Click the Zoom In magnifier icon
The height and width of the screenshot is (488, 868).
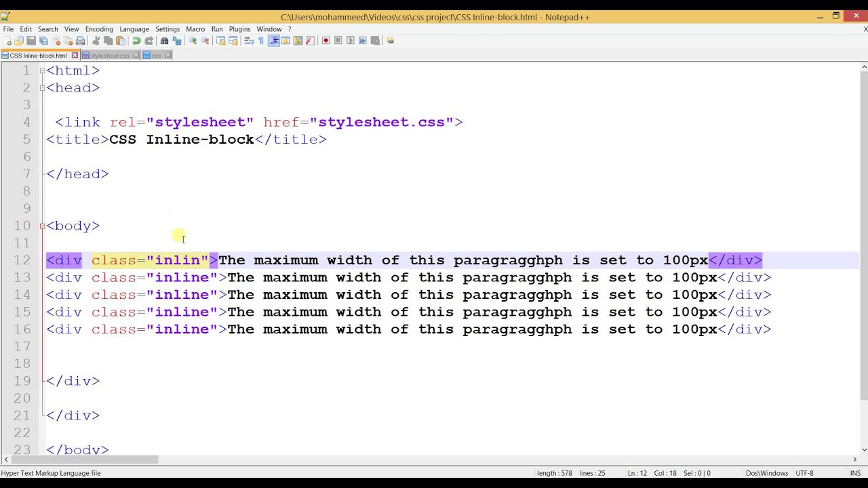click(x=193, y=41)
